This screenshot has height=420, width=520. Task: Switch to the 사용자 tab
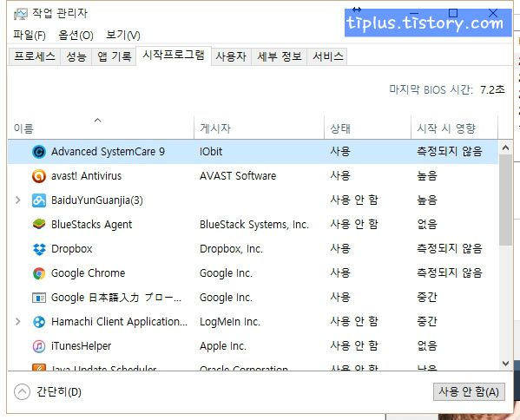pos(231,56)
